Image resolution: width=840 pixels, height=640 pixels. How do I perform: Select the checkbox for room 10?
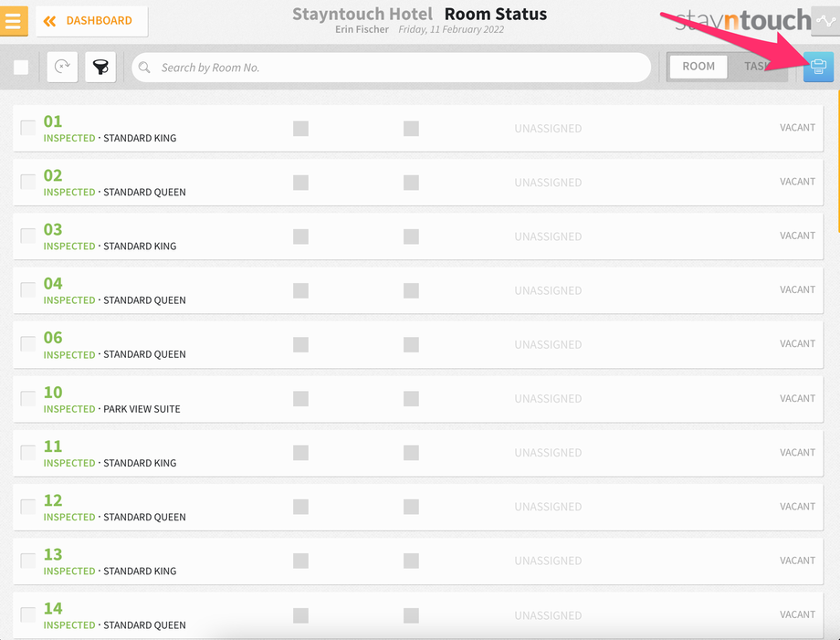(x=28, y=399)
